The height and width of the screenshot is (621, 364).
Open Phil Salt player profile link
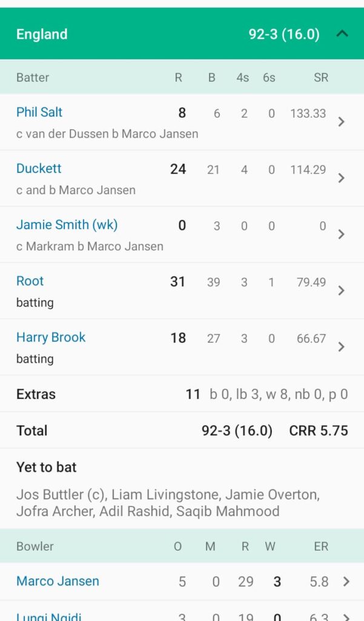[39, 112]
